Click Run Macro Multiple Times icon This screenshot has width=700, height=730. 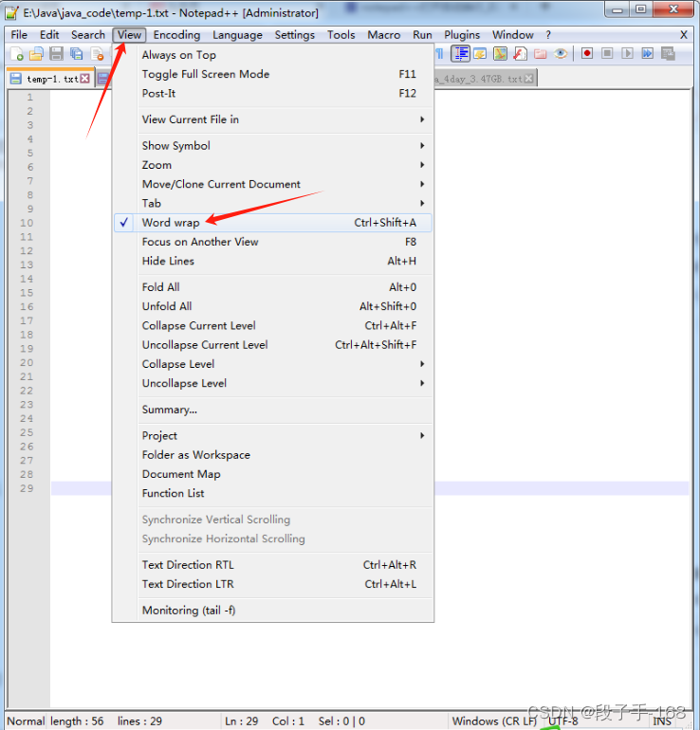pyautogui.click(x=648, y=53)
